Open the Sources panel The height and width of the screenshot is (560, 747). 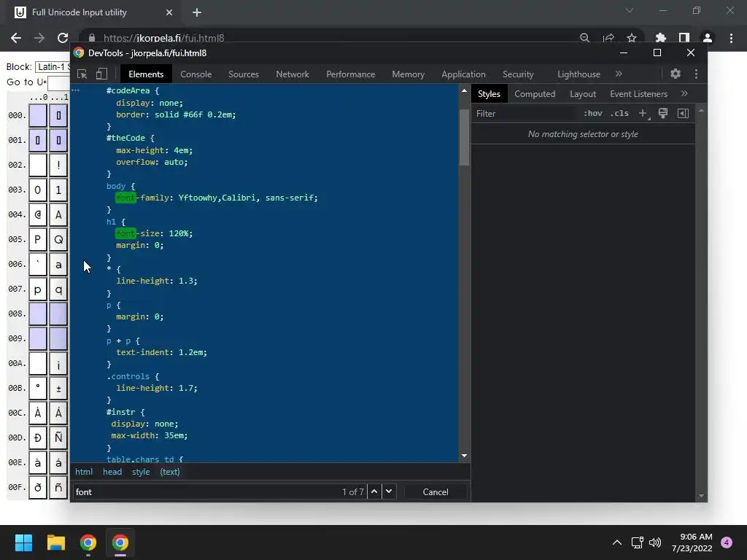[x=244, y=74]
